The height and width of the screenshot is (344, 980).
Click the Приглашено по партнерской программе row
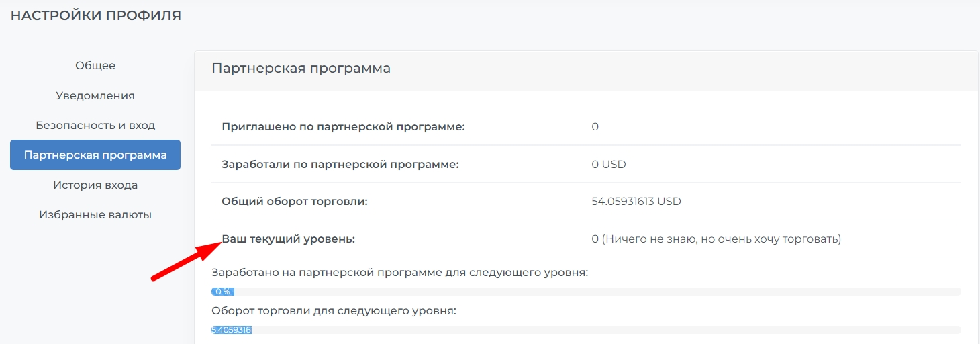click(x=586, y=126)
